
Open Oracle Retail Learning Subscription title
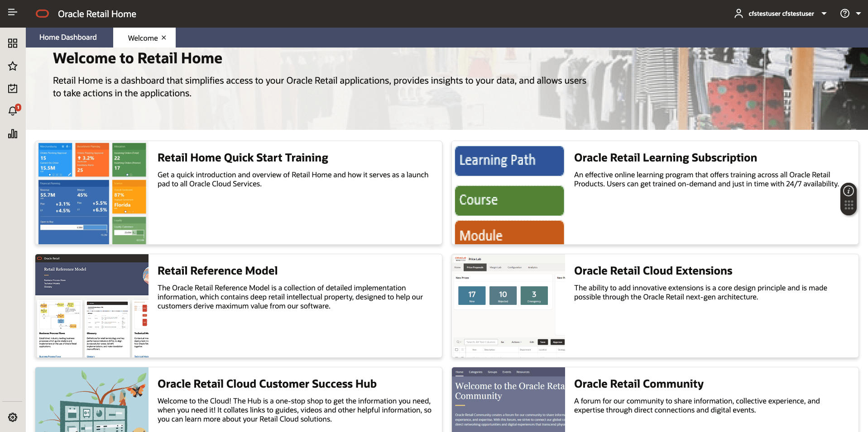(666, 157)
